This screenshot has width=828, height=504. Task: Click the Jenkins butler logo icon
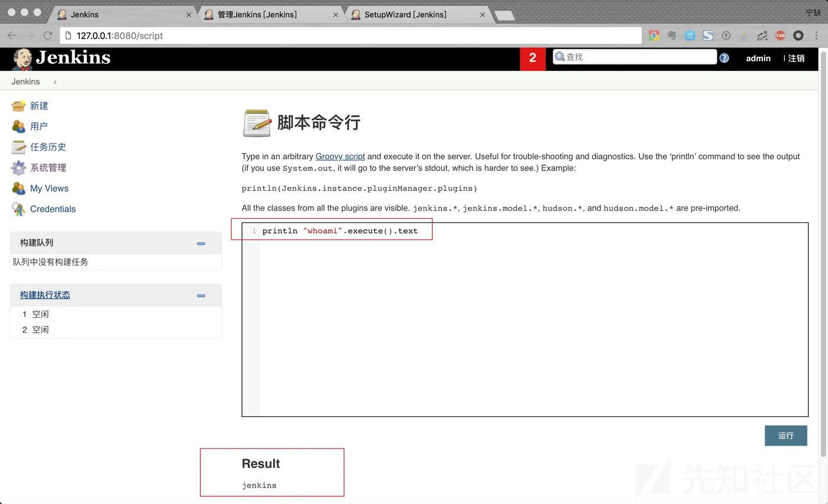click(x=22, y=59)
